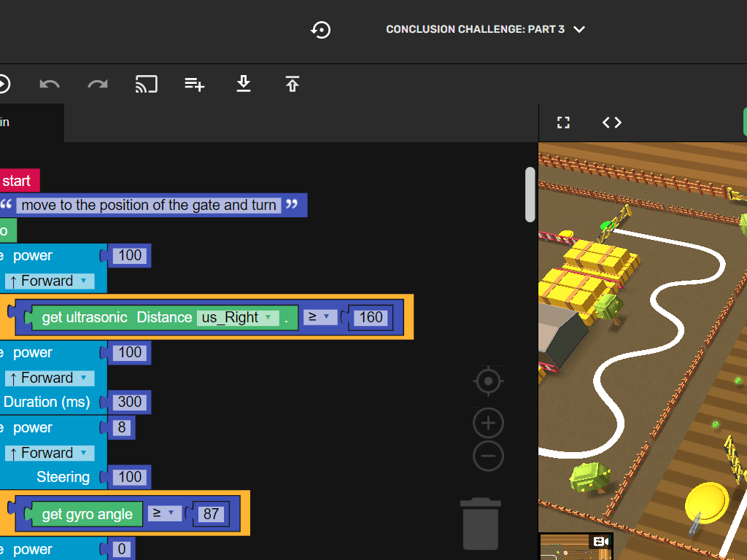The height and width of the screenshot is (560, 747).
Task: Click the add-to-list toolbar icon
Action: [195, 85]
